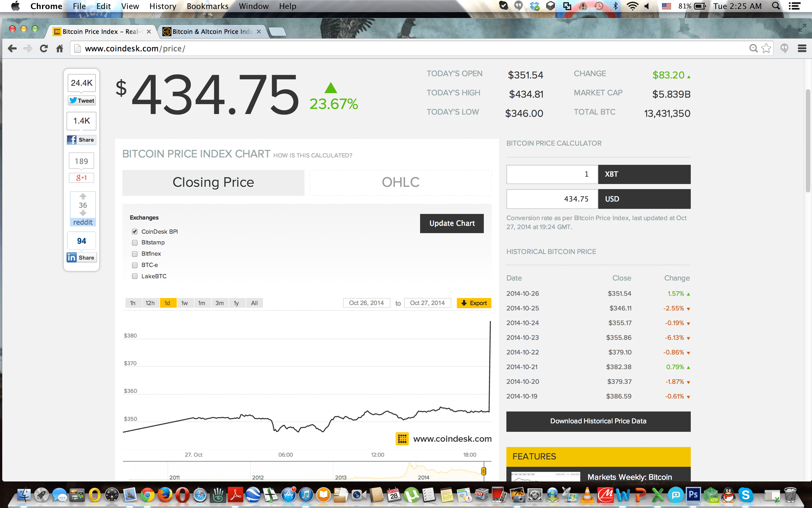Open the How is this calculated link
The image size is (812, 508).
pyautogui.click(x=313, y=156)
